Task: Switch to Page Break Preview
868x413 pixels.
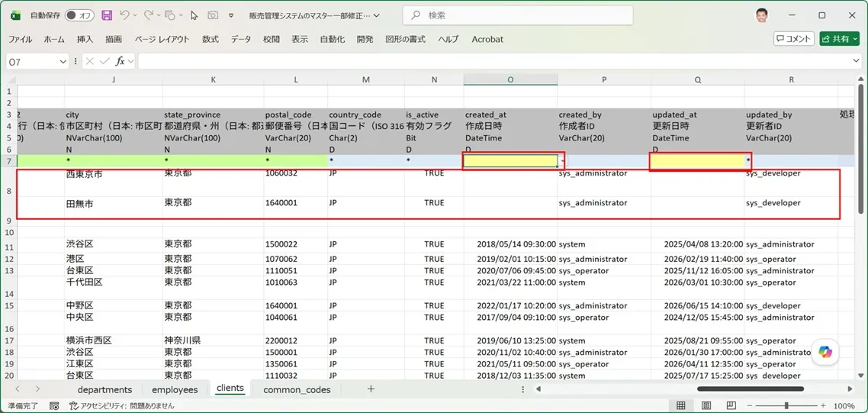Action: pyautogui.click(x=731, y=405)
